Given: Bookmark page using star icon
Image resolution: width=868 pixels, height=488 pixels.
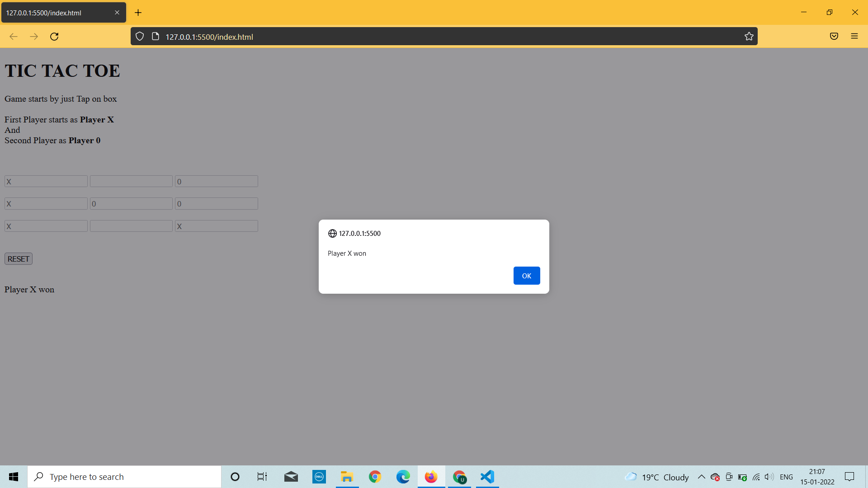Looking at the screenshot, I should (x=749, y=37).
